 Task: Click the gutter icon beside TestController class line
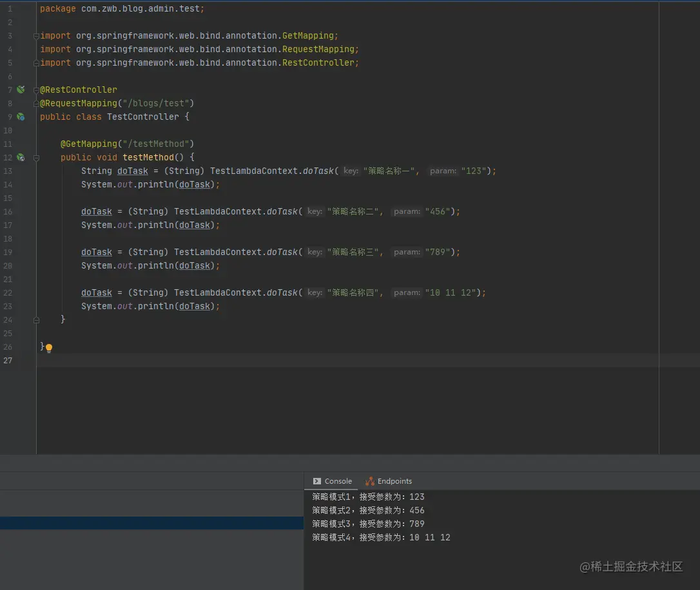tap(21, 117)
